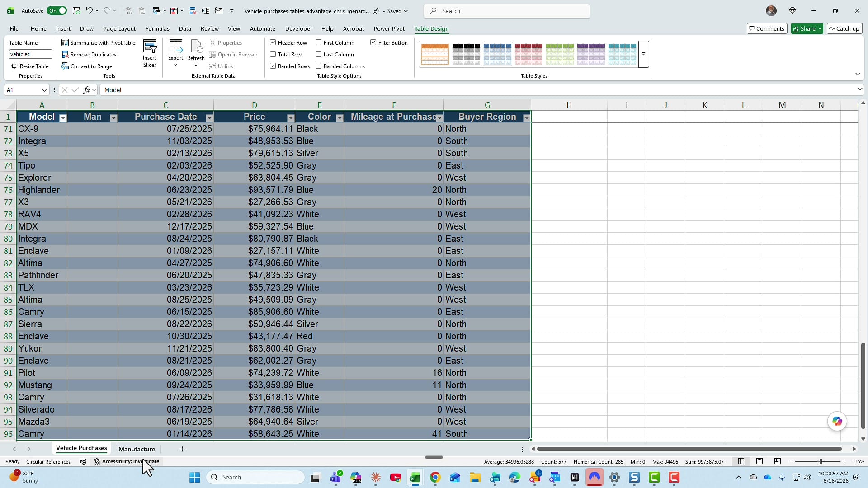Click Resize Table
Viewport: 868px width, 488px height.
point(30,66)
